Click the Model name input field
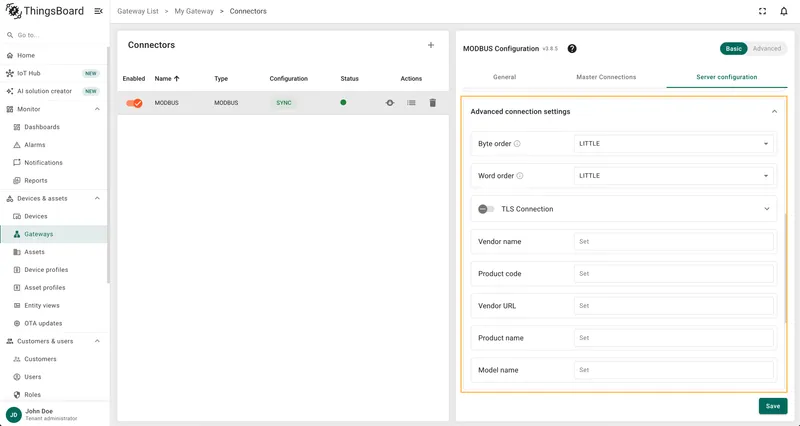Viewport: 800px width, 426px height. (673, 370)
